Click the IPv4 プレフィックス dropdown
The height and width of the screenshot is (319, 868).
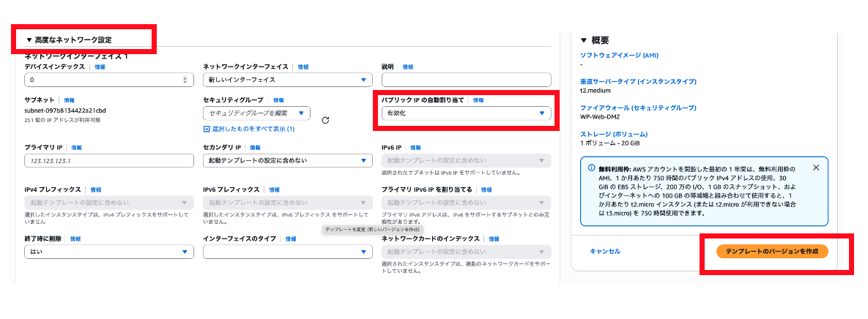click(109, 203)
